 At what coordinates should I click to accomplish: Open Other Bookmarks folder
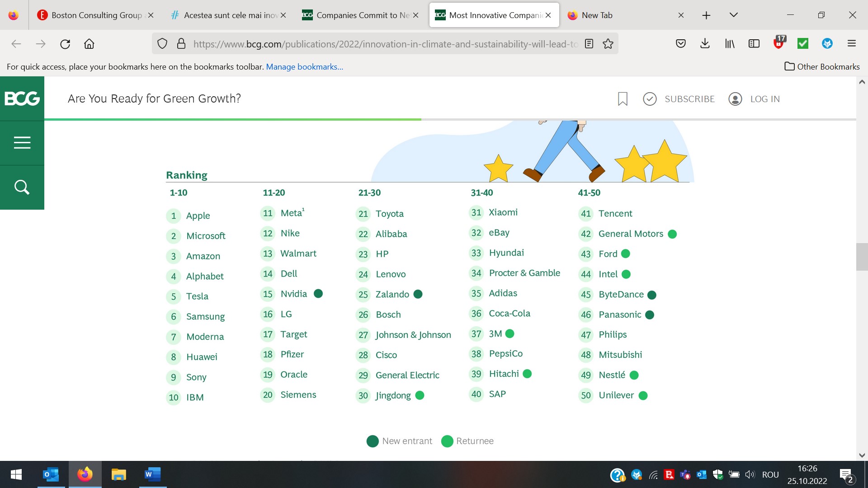click(822, 66)
